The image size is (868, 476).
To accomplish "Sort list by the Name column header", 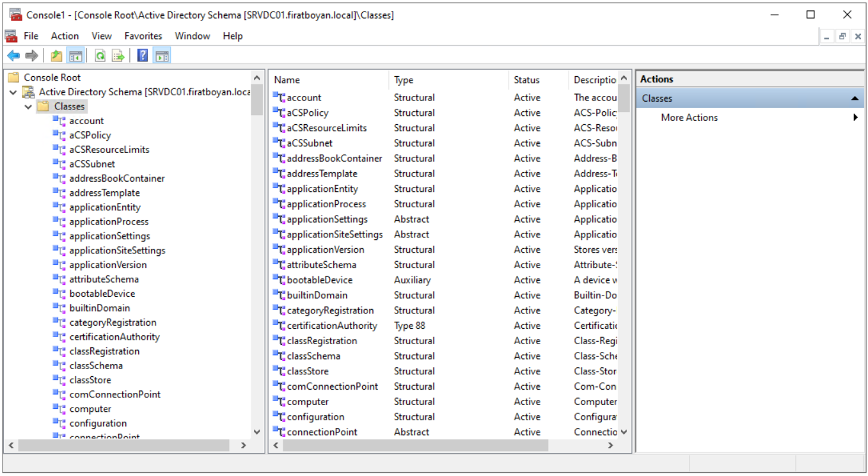I will 328,80.
